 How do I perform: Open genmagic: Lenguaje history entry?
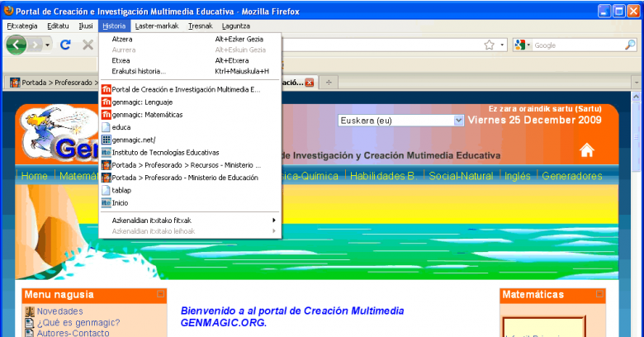(190, 102)
